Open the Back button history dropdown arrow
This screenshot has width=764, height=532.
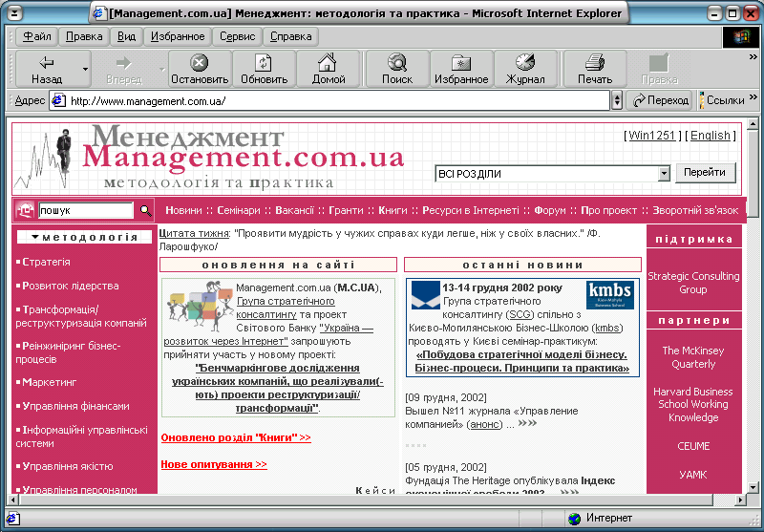point(85,70)
